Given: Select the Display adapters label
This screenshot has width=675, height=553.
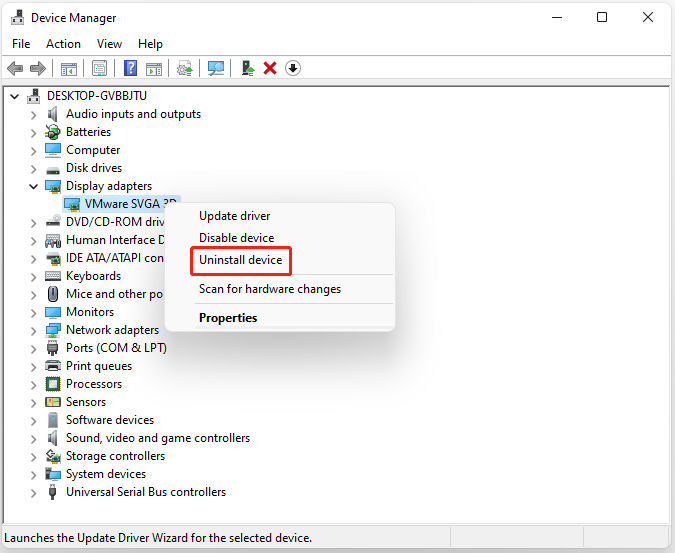Looking at the screenshot, I should click(x=109, y=186).
